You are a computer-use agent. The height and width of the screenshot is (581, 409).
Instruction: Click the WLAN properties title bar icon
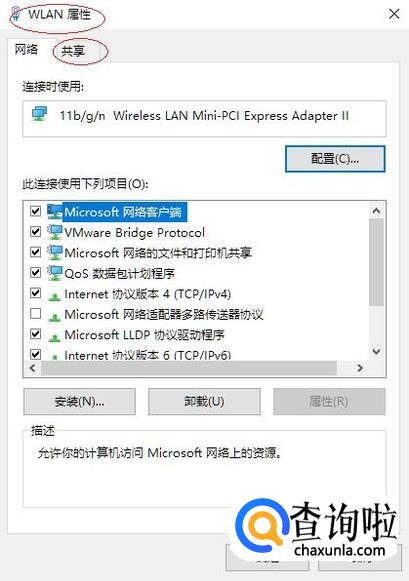pos(16,14)
